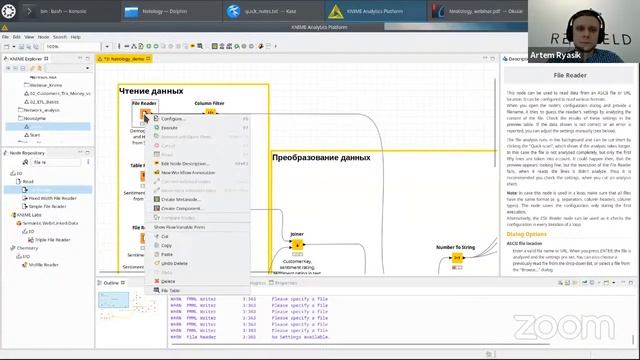Choose Paste in the context menu
This screenshot has height=360, width=640.
(x=198, y=254)
